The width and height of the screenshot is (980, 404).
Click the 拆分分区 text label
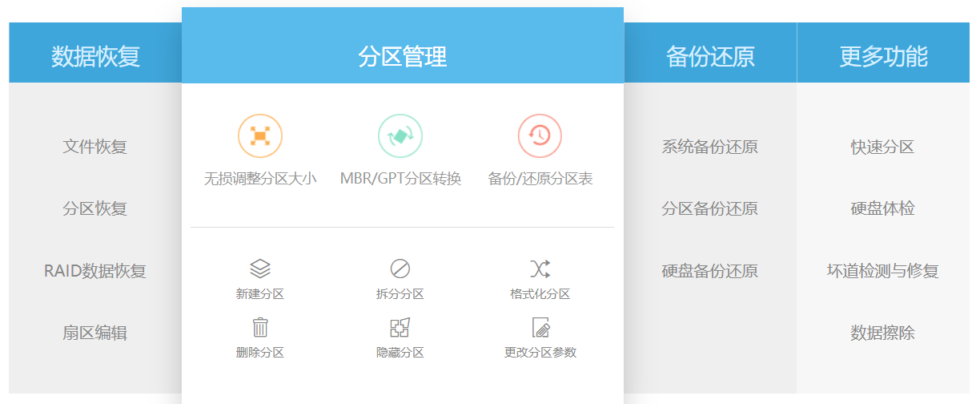(400, 294)
